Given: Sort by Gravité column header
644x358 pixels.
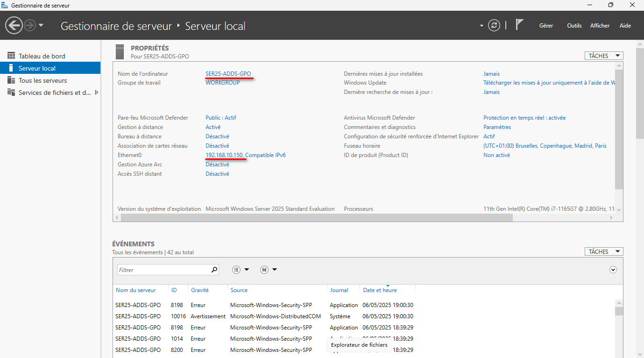Looking at the screenshot, I should [x=200, y=290].
